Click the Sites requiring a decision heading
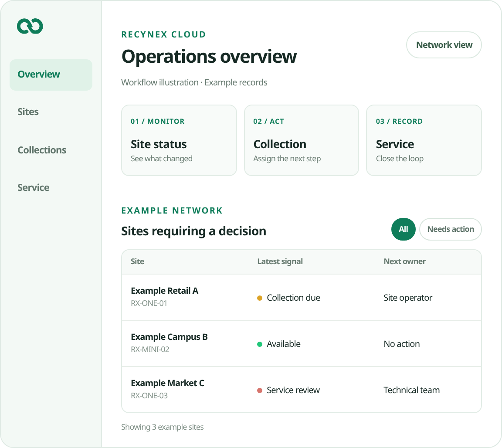The height and width of the screenshot is (448, 502). (193, 231)
